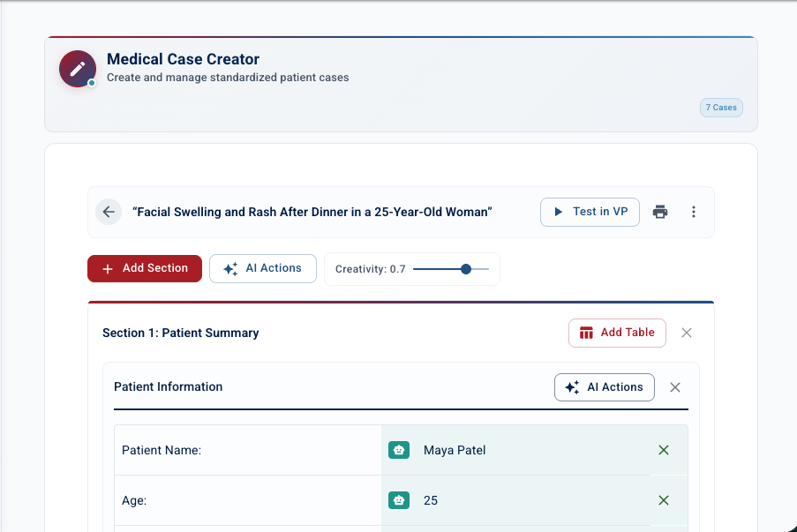Click the table grid icon on Add Table
Image resolution: width=797 pixels, height=532 pixels.
point(585,333)
